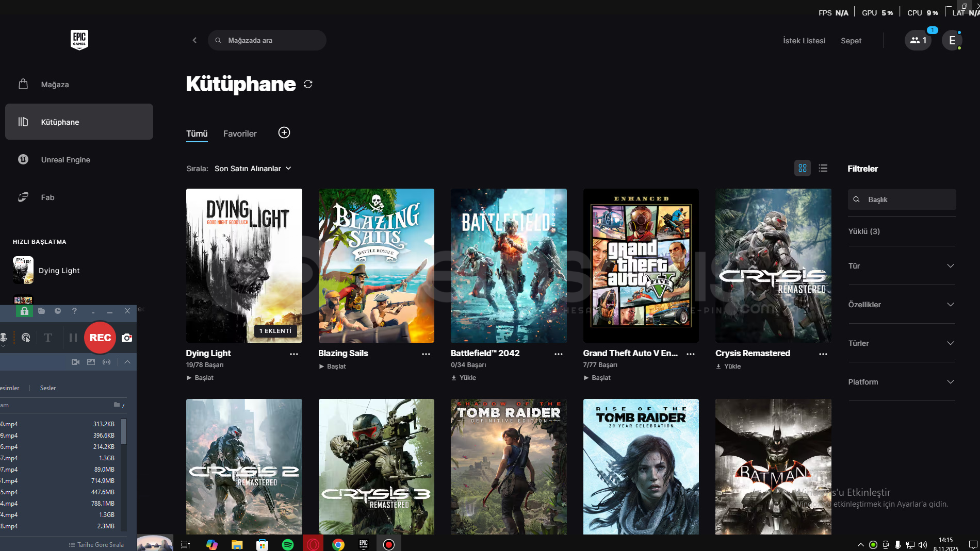Viewport: 980px width, 551px height.
Task: Open Opera browser from the taskbar
Action: [313, 544]
